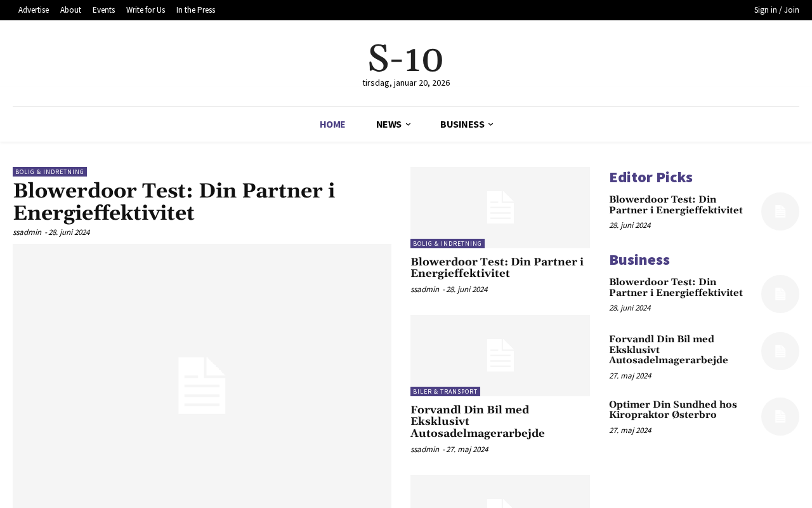Click the main Blowerdoor Test headline
812x508 pixels.
pyautogui.click(x=174, y=202)
